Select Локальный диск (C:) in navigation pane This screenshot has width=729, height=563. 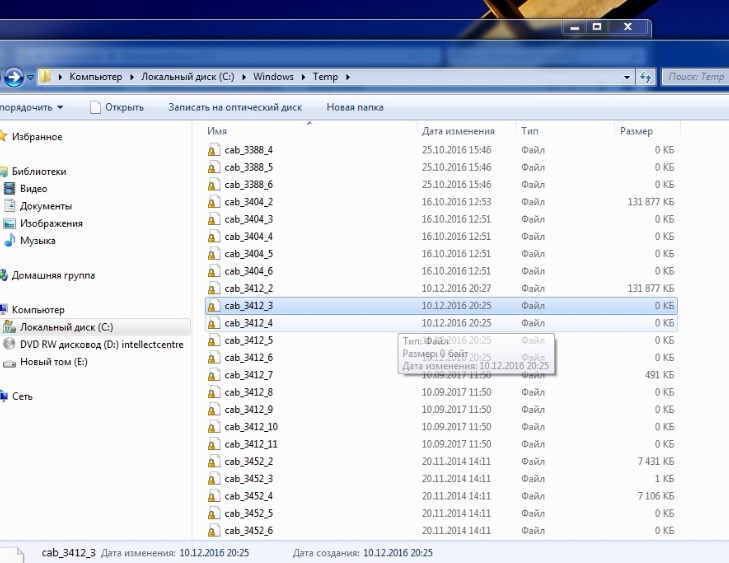coord(66,327)
